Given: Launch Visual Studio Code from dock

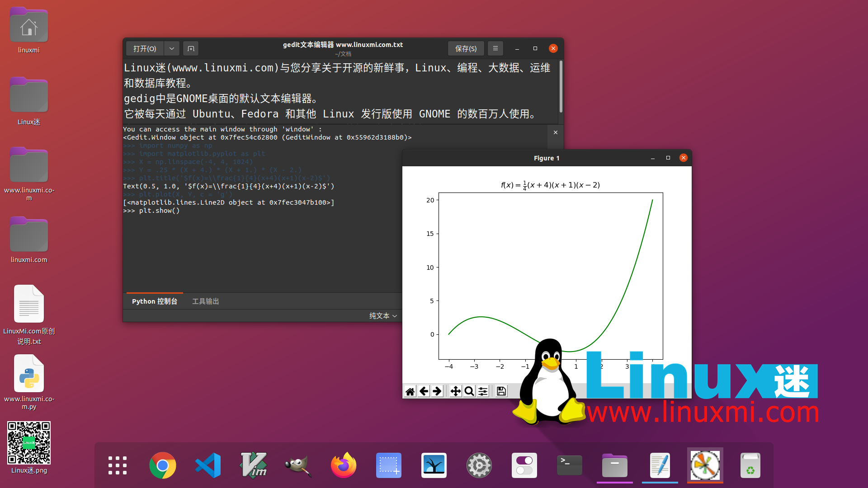Looking at the screenshot, I should point(208,465).
